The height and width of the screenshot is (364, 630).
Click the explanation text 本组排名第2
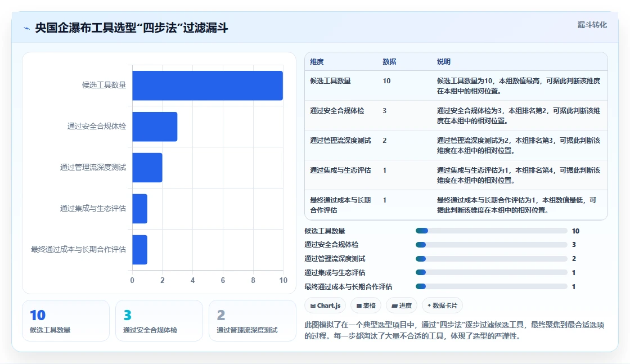pyautogui.click(x=528, y=110)
